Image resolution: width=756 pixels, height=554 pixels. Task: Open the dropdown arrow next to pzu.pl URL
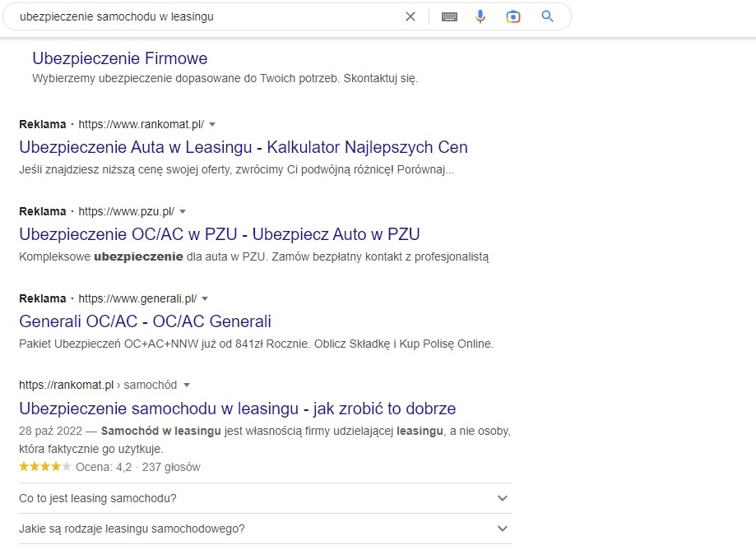coord(183,211)
